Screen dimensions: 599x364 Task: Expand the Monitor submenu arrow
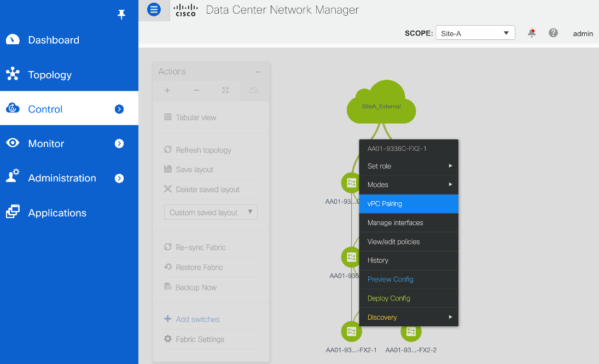click(119, 143)
